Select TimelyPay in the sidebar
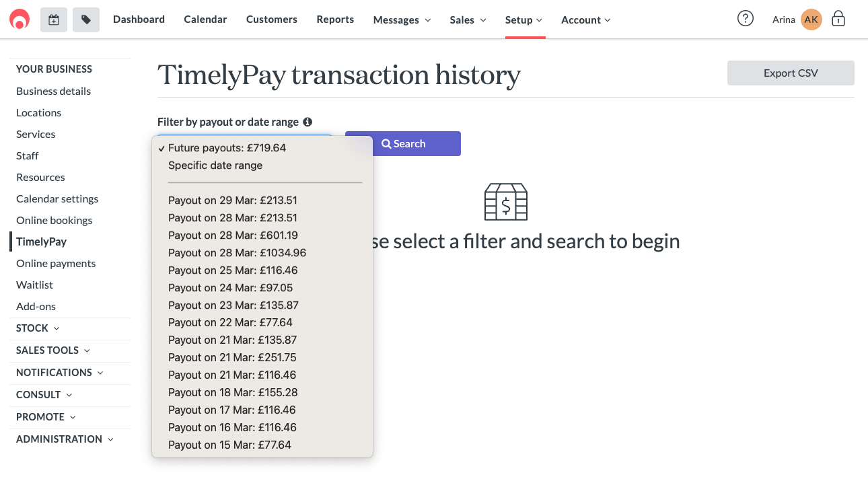868x481 pixels. pos(41,242)
